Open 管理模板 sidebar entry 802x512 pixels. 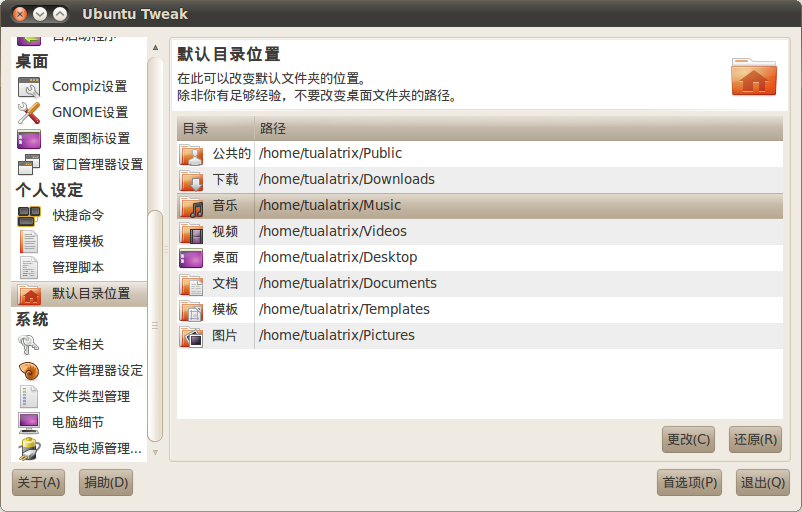coord(78,241)
